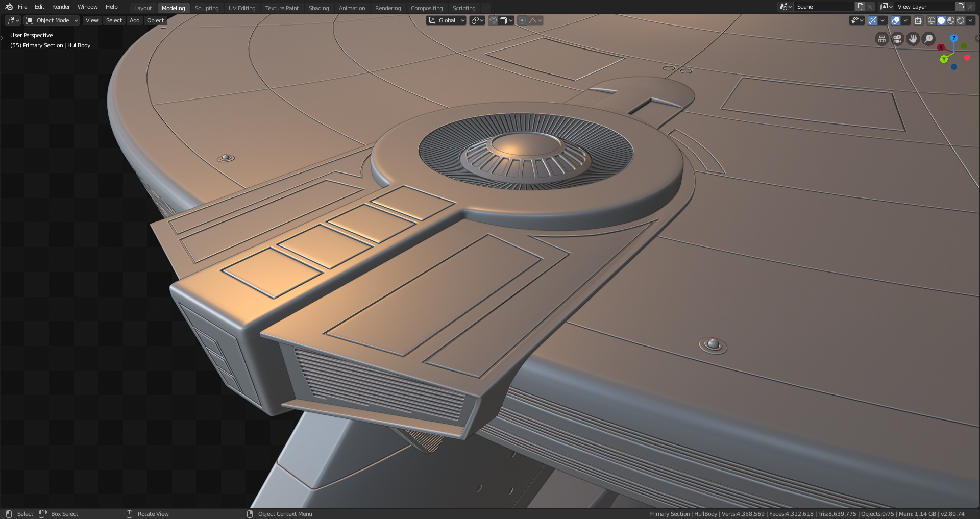This screenshot has height=519, width=980.
Task: Switch to the Modeling workspace tab
Action: (174, 8)
